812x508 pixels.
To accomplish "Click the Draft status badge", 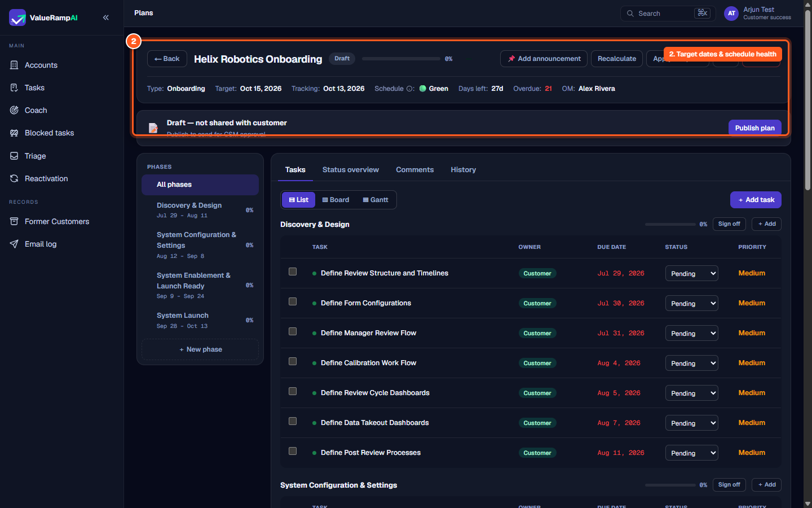I will point(342,59).
